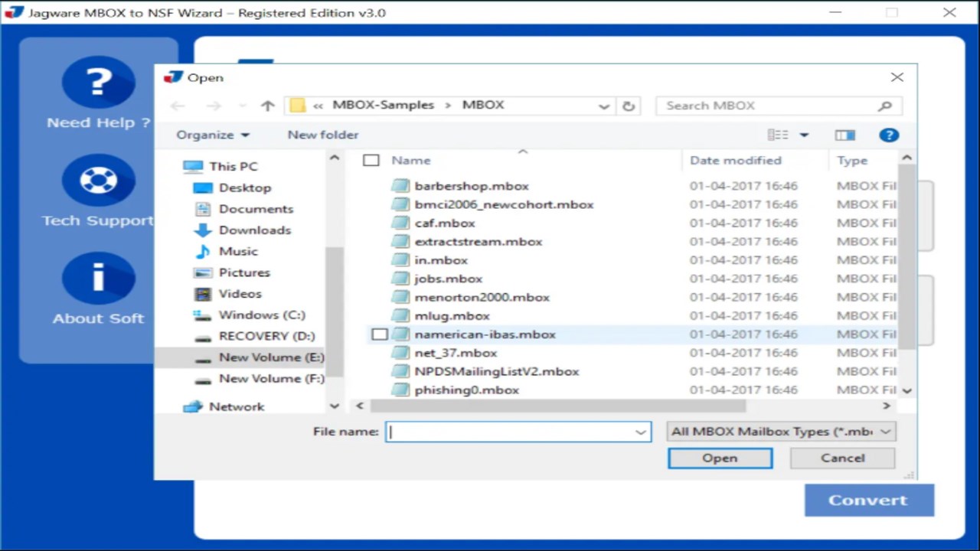Click the in.mbox file icon

[400, 260]
